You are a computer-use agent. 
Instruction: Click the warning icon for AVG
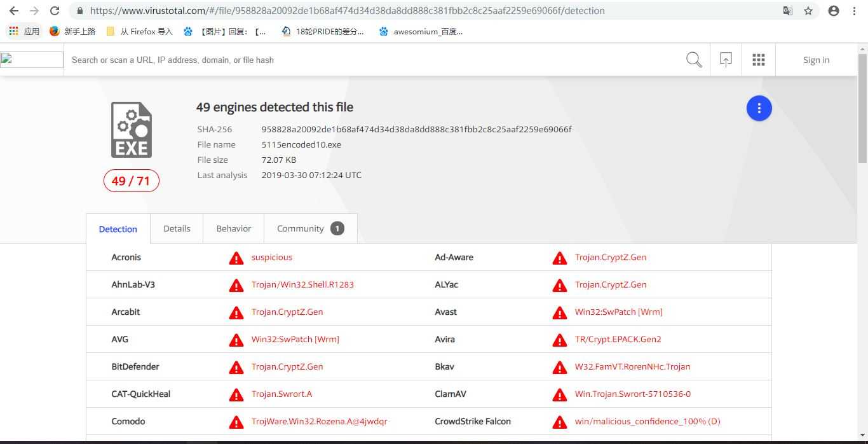pyautogui.click(x=236, y=340)
